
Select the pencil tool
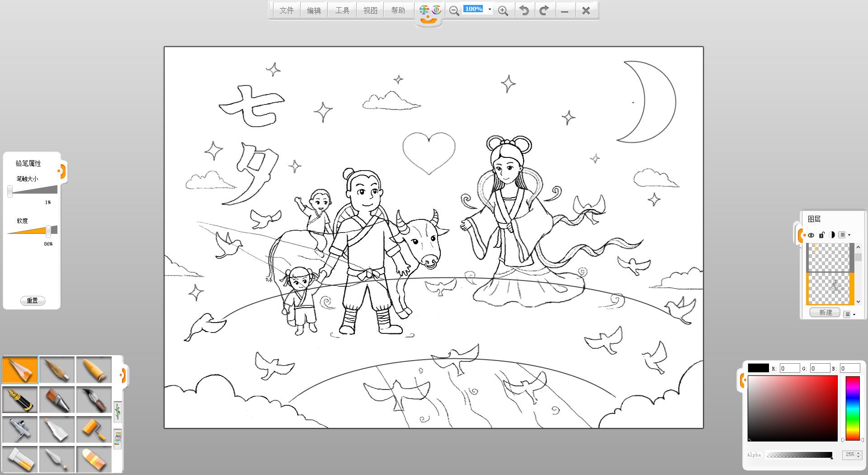point(20,370)
